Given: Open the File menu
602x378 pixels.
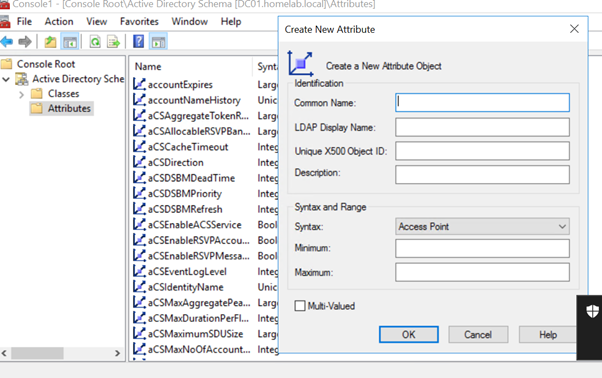Looking at the screenshot, I should pos(24,21).
